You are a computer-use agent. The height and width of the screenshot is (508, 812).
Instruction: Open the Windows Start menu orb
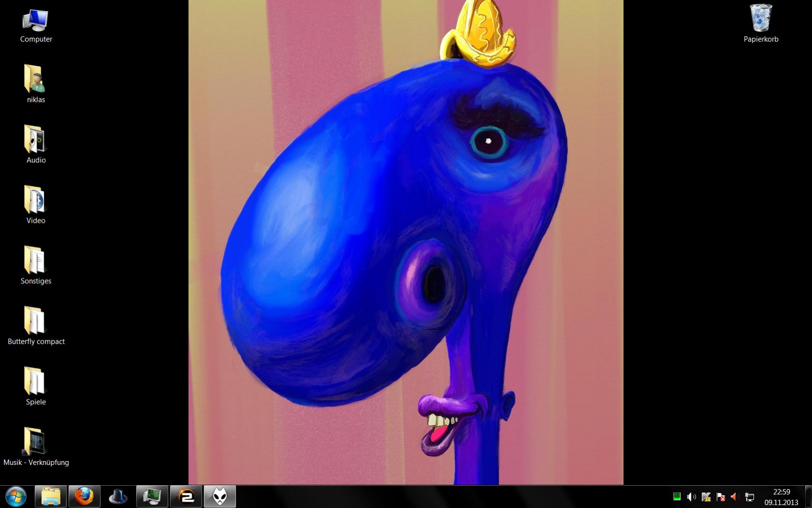click(16, 497)
